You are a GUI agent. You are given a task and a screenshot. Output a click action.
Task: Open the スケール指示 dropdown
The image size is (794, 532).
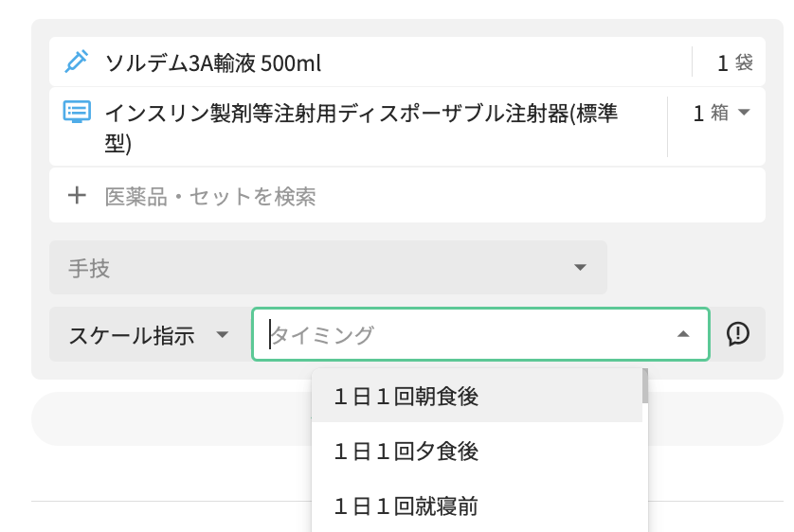(222, 335)
